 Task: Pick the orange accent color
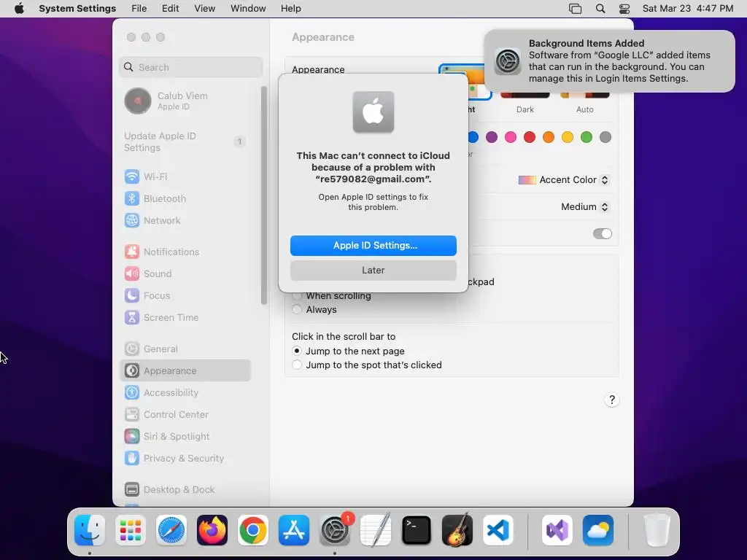pos(549,138)
